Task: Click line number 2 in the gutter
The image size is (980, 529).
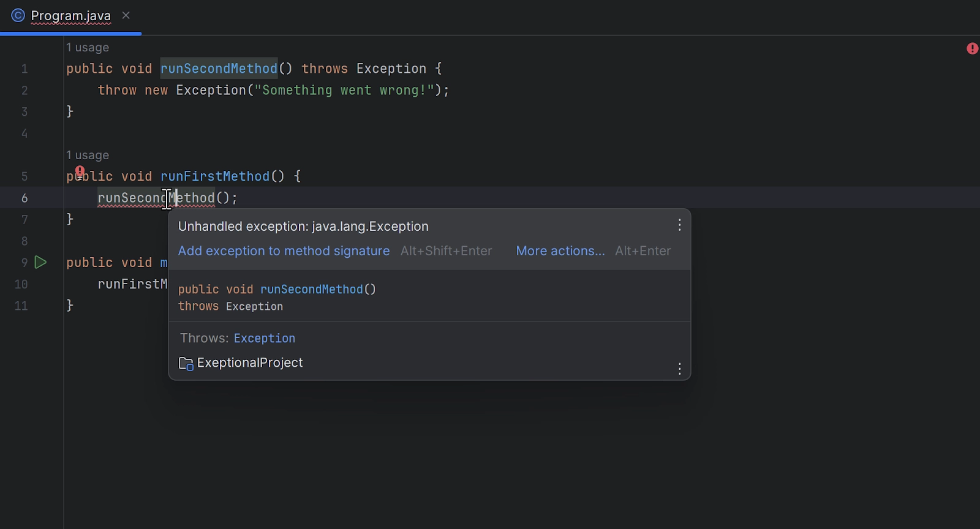Action: pyautogui.click(x=24, y=91)
